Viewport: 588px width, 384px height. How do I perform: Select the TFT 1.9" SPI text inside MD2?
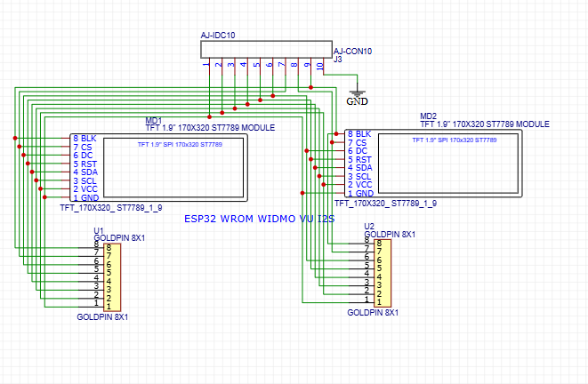pos(455,140)
